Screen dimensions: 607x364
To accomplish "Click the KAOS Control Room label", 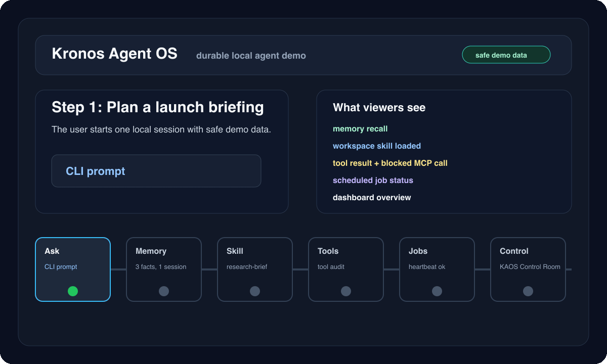I will [x=530, y=267].
